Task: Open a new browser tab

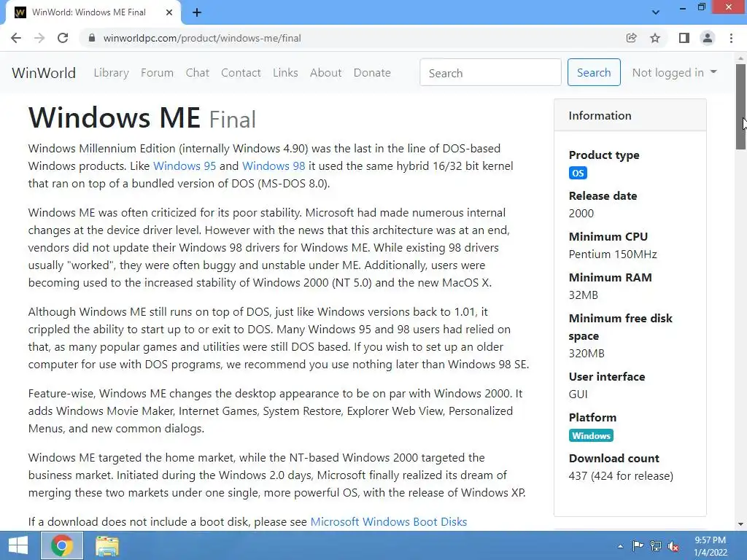Action: click(197, 12)
